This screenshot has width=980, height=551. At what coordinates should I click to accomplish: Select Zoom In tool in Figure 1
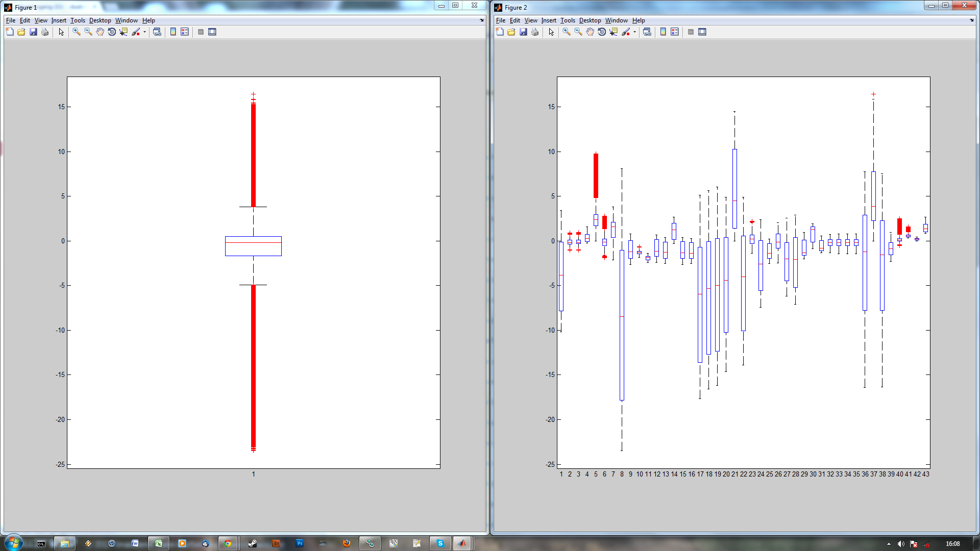[77, 32]
